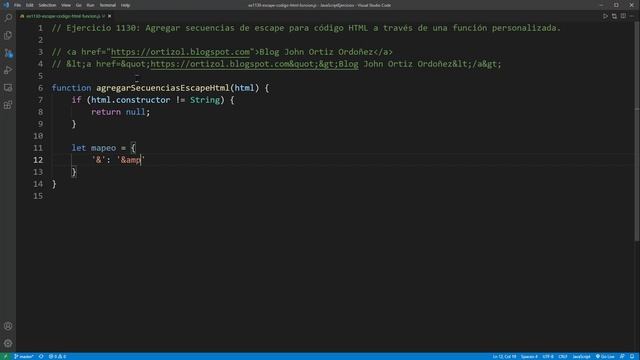Minimize the Visual Studio Code window
Viewport: 640px width, 360px height.
(601, 5)
